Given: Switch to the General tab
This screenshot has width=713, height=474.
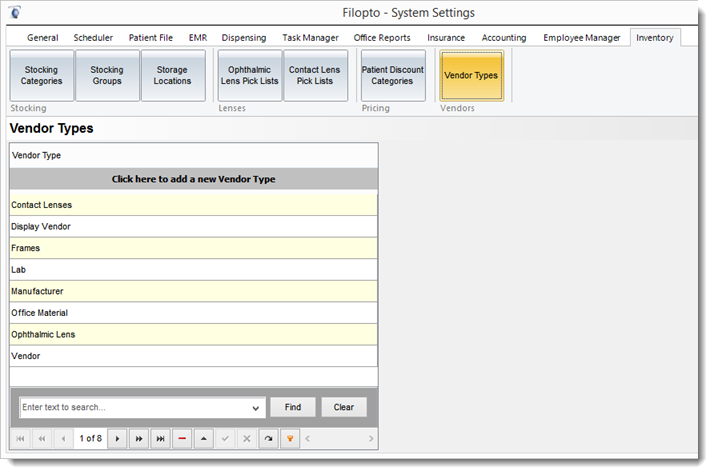Looking at the screenshot, I should [x=43, y=38].
